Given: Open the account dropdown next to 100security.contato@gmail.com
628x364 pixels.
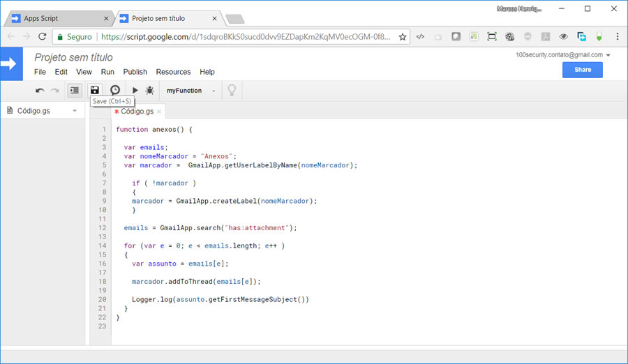Looking at the screenshot, I should click(608, 55).
